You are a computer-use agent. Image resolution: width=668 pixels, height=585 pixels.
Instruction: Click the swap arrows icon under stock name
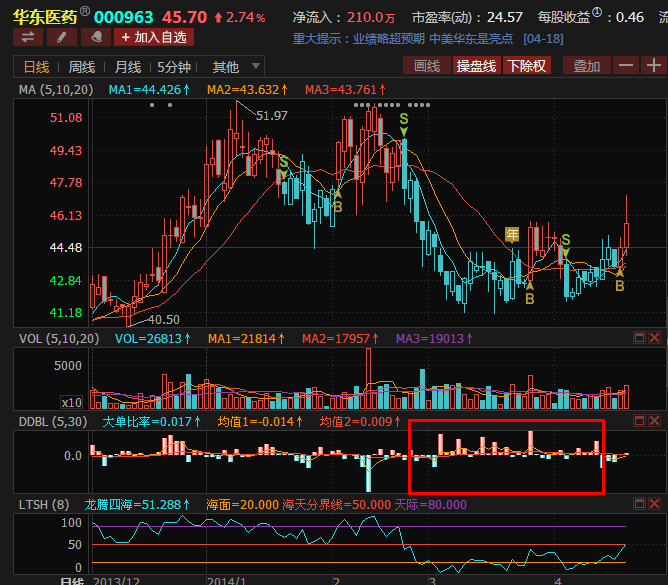click(x=27, y=37)
